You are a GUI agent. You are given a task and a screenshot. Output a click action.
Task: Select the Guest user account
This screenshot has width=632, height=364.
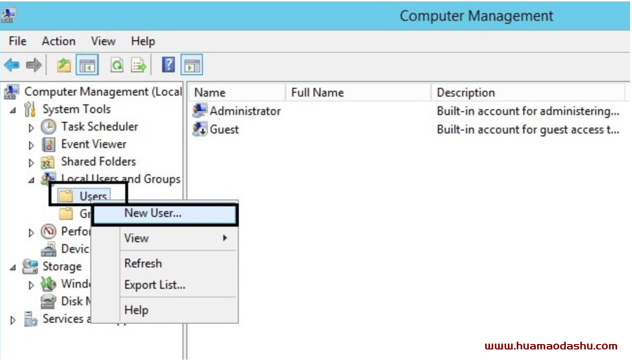pos(224,130)
